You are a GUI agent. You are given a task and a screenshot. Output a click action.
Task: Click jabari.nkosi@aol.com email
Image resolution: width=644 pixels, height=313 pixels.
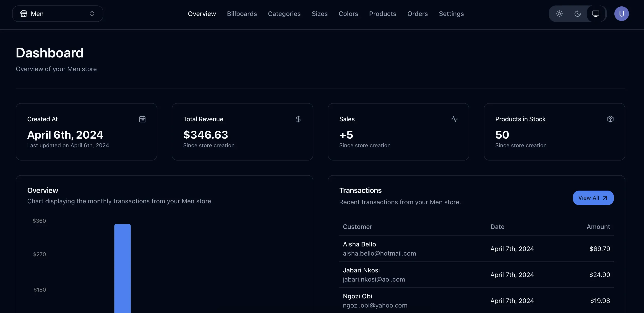click(x=374, y=279)
